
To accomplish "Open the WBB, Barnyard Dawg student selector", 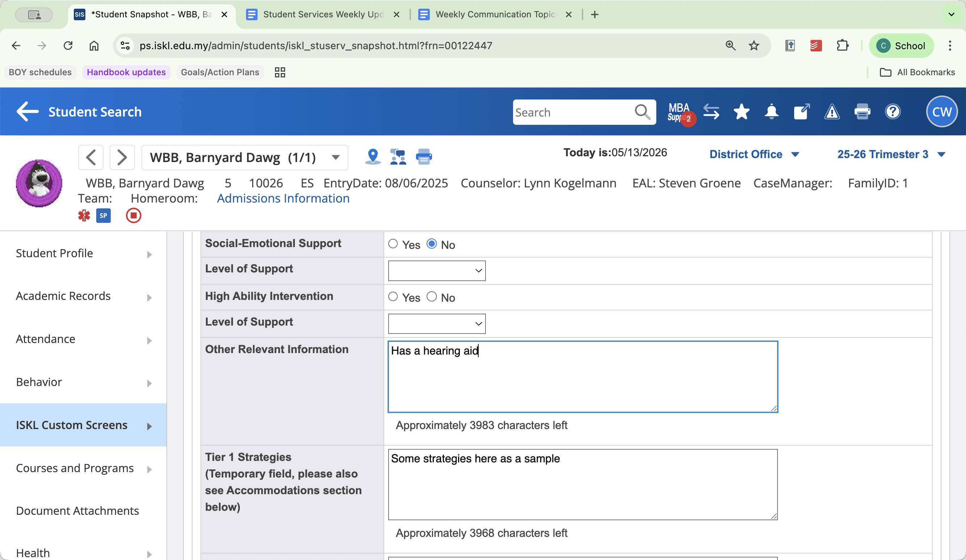I will pos(245,157).
